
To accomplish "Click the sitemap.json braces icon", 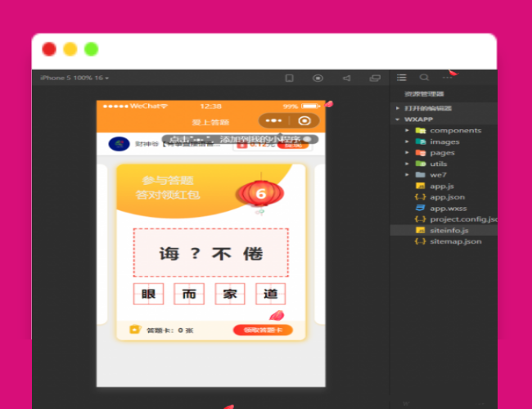I will 421,241.
